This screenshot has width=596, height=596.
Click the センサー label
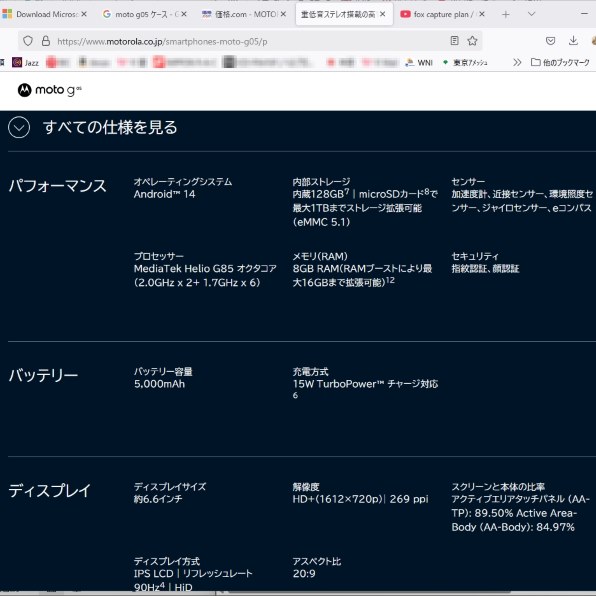pyautogui.click(x=468, y=182)
